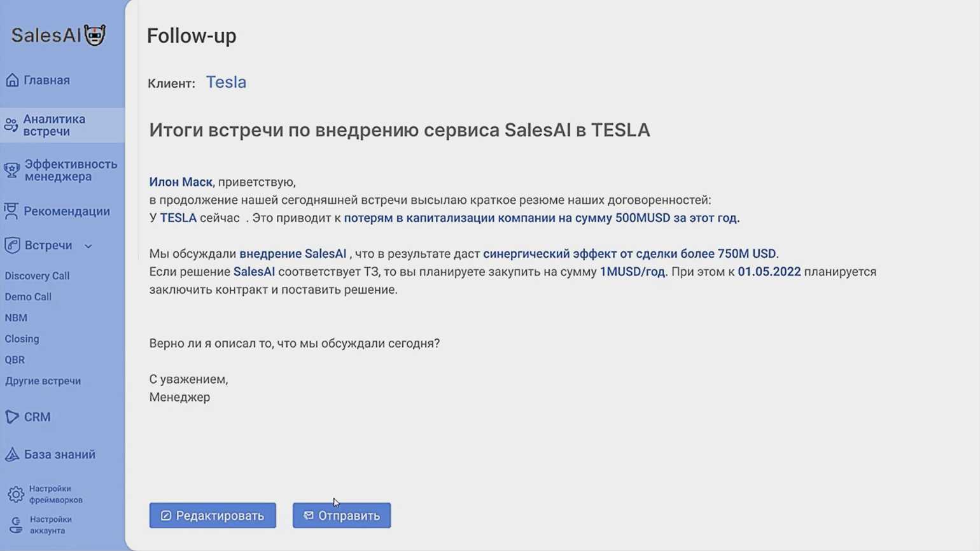
Task: Click the phone icon next to Встречи
Action: (12, 246)
